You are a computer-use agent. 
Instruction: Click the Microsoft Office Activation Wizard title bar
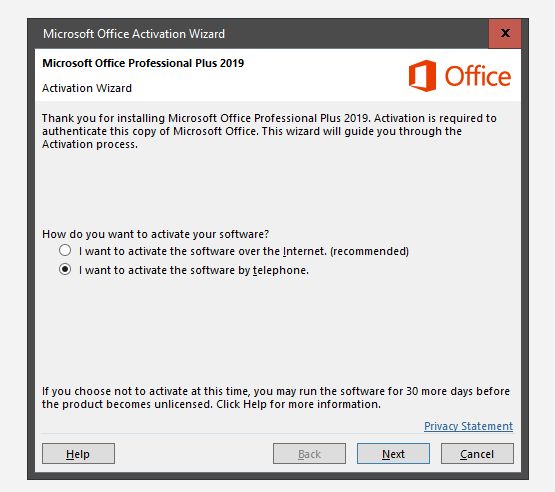click(261, 34)
